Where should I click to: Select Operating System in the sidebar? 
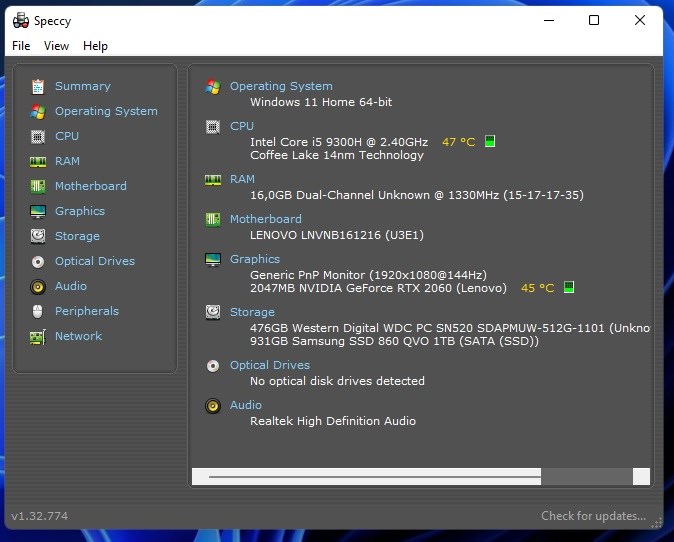tap(106, 111)
